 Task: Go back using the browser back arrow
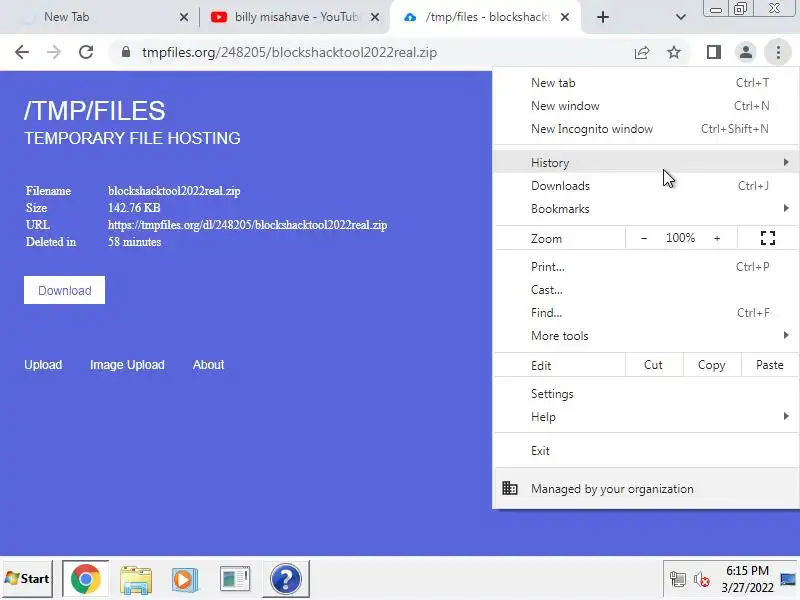click(x=22, y=52)
